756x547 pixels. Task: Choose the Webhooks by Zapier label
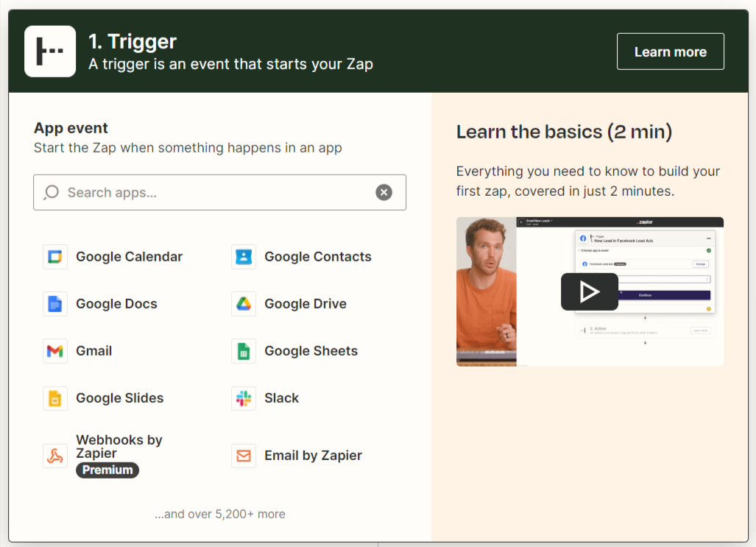[x=119, y=447]
